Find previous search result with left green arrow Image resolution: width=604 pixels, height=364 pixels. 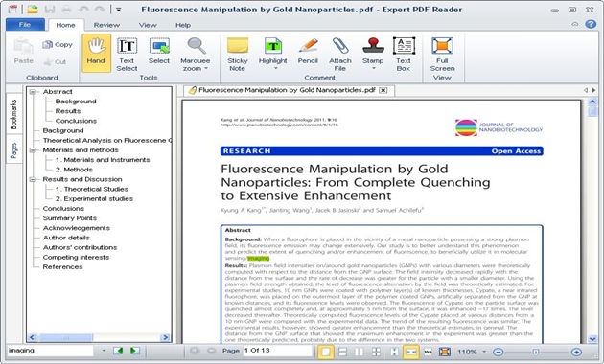tap(118, 351)
